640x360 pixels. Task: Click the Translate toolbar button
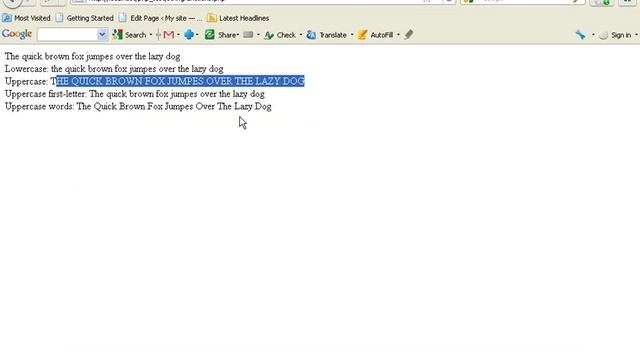tap(327, 35)
